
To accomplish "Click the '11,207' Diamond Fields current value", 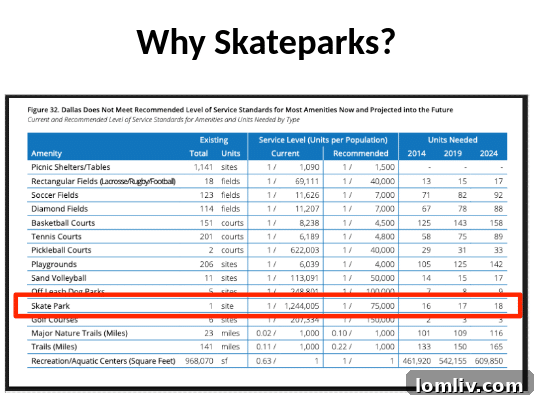I will coord(307,209).
